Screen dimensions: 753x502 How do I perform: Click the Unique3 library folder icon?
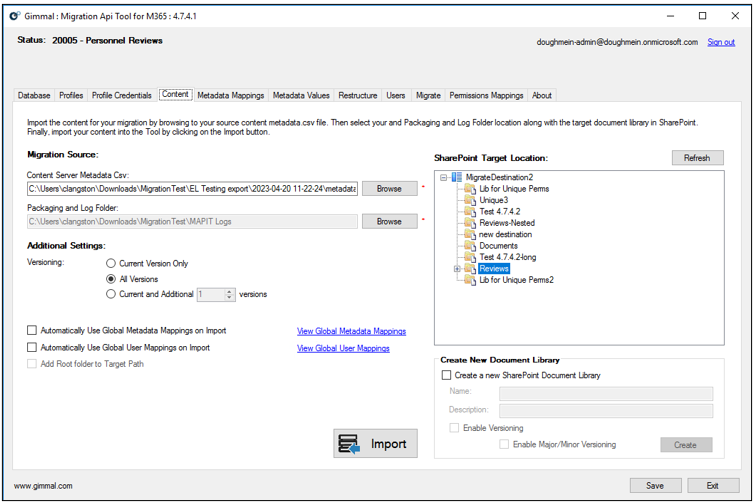click(x=470, y=200)
